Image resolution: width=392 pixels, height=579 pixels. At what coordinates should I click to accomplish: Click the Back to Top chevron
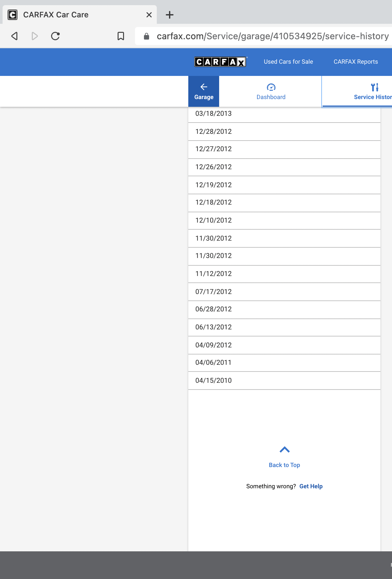(285, 450)
